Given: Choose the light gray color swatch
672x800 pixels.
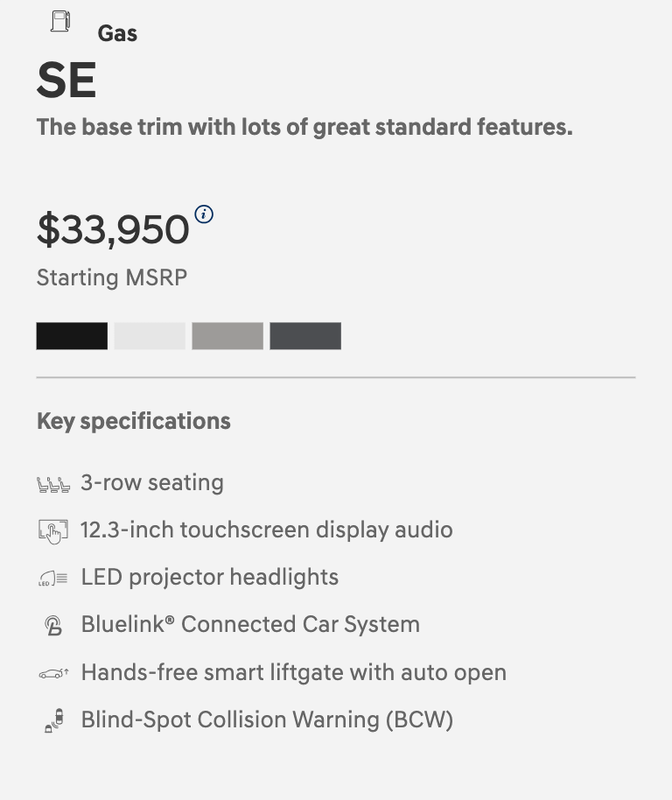Looking at the screenshot, I should coord(227,336).
